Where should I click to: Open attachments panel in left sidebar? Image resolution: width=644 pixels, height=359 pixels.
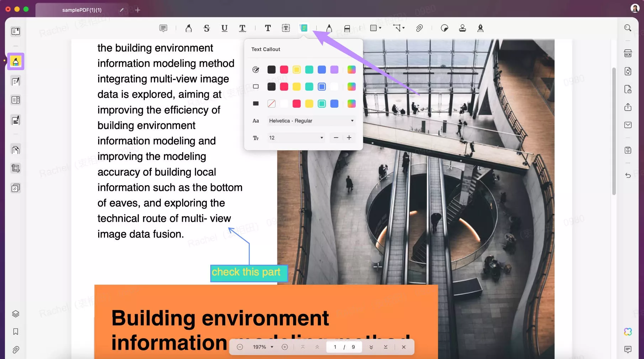16,350
